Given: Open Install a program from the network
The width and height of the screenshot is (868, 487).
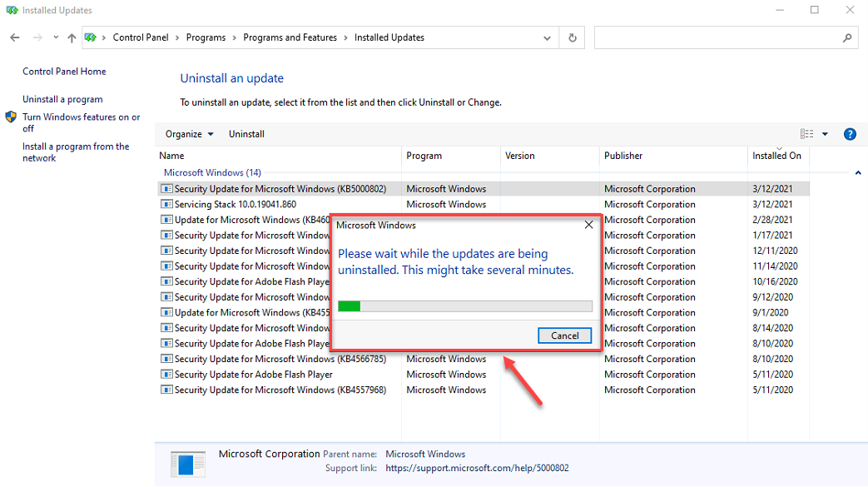Looking at the screenshot, I should pos(76,152).
